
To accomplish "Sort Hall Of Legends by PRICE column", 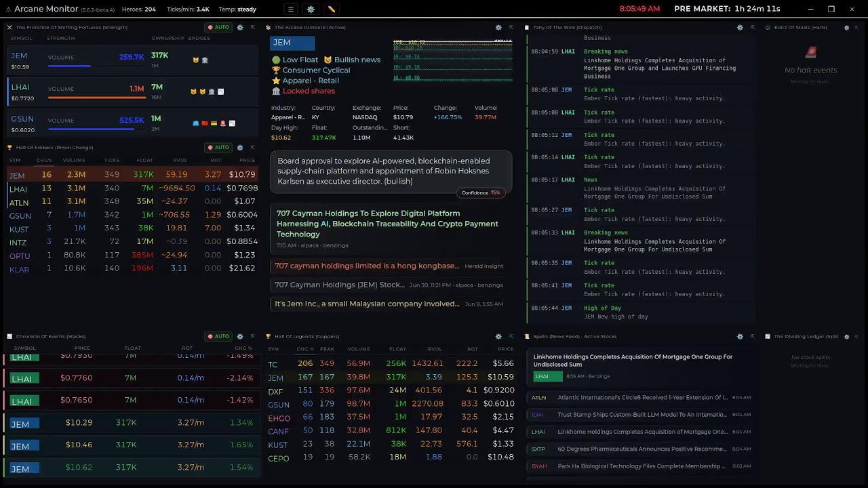I will coord(506,349).
